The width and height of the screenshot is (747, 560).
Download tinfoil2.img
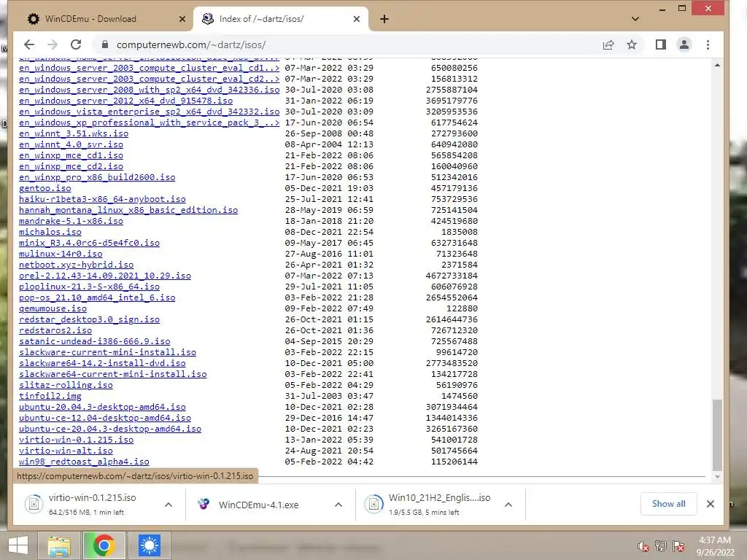pos(50,396)
